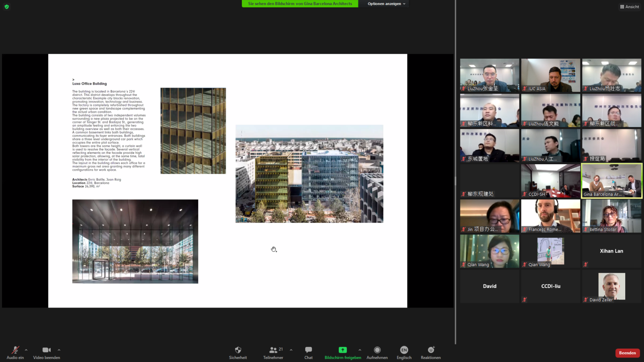
Task: Expand the audio options arrow
Action: pyautogui.click(x=26, y=350)
